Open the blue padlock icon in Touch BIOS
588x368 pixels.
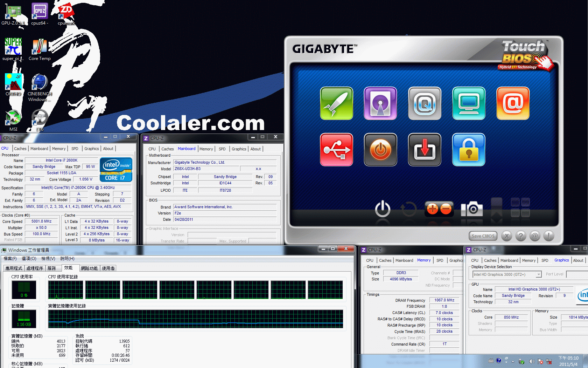[x=469, y=150]
